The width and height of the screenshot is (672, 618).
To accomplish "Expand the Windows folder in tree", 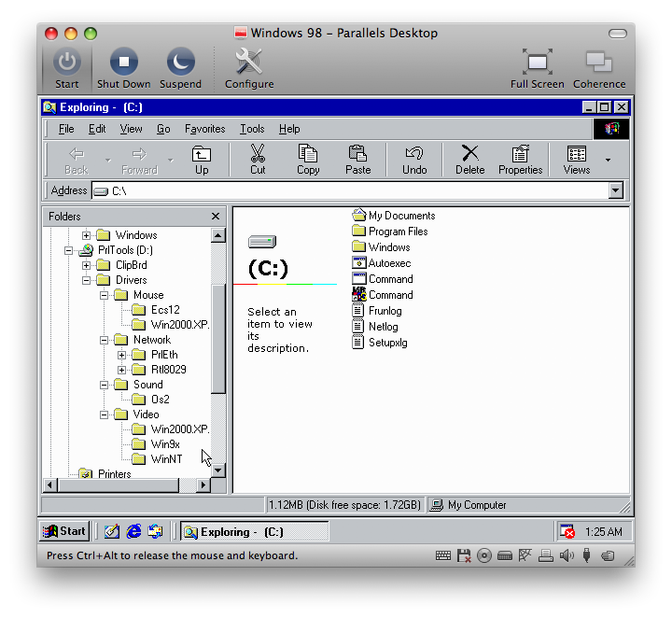I will tap(86, 235).
